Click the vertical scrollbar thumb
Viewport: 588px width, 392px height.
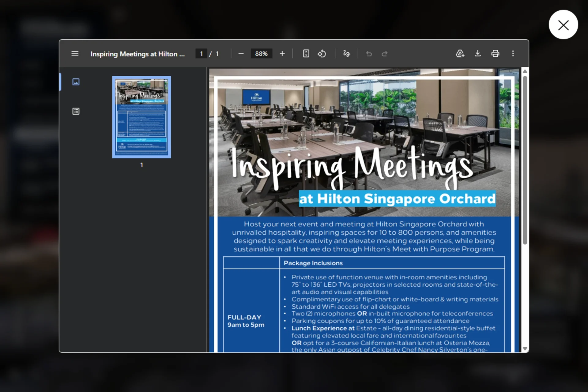525,160
